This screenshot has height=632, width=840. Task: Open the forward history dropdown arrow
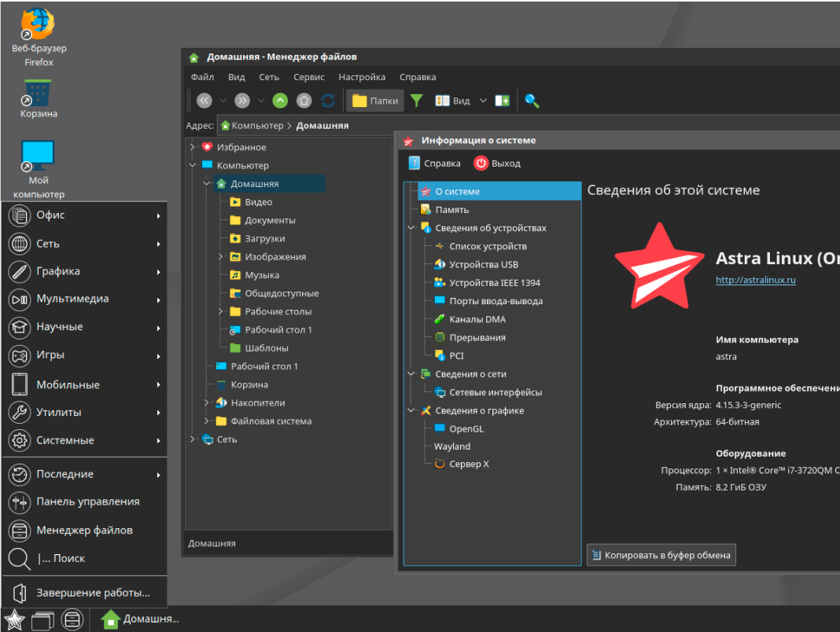tap(261, 101)
